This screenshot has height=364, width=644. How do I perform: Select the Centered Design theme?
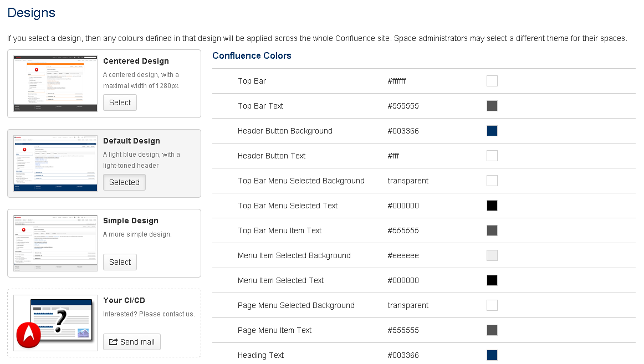coord(120,102)
